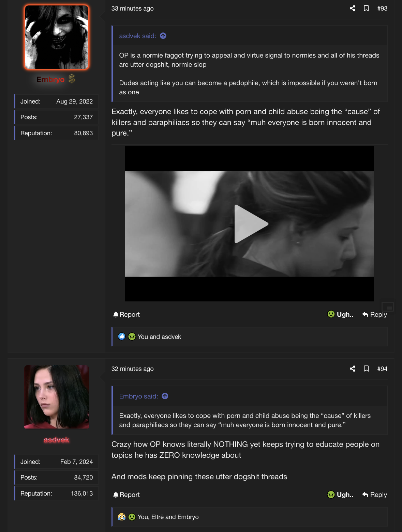Image resolution: width=402 pixels, height=532 pixels.
Task: Select asdvek's join date Feb 7, 2024
Action: (x=76, y=462)
